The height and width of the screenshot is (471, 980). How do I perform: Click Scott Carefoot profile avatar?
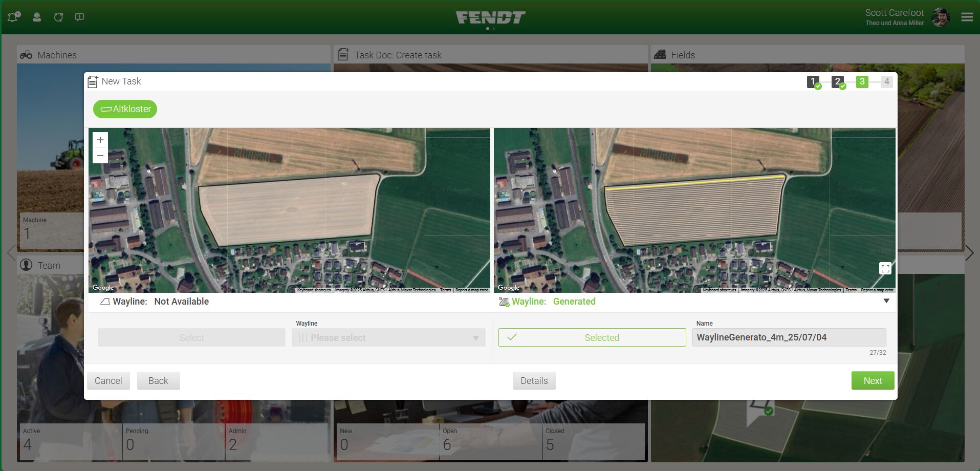pyautogui.click(x=941, y=17)
